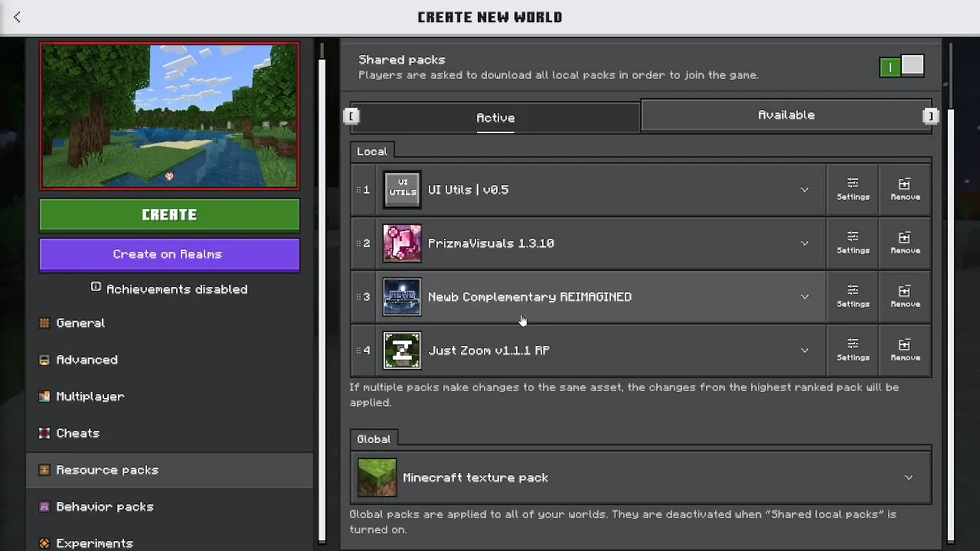The width and height of the screenshot is (980, 551).
Task: Switch to the Available packs tab
Action: [786, 115]
